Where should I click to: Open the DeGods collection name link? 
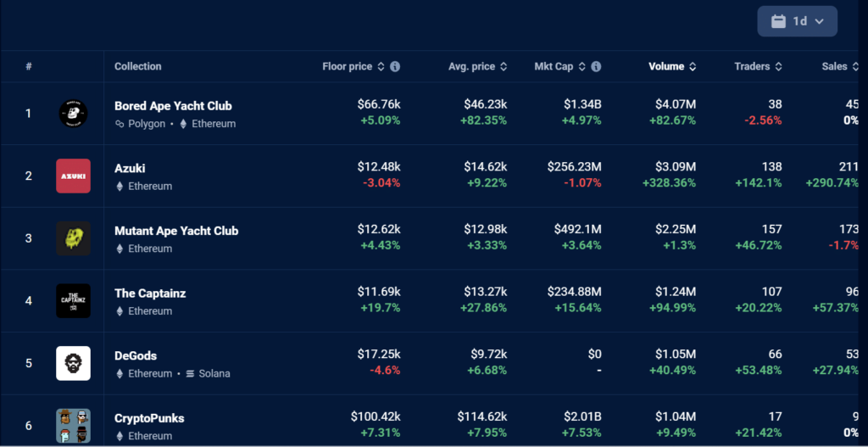point(136,356)
